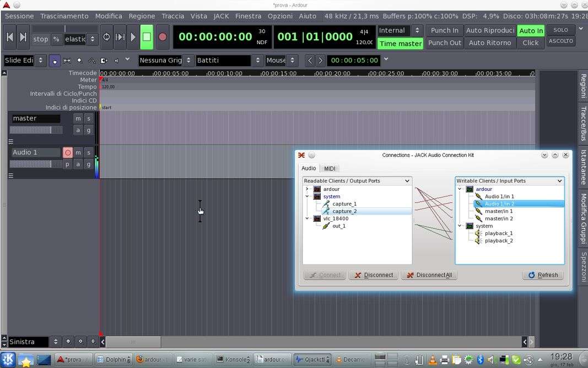Select the range selection tool icon
The image size is (588, 368).
[x=67, y=60]
